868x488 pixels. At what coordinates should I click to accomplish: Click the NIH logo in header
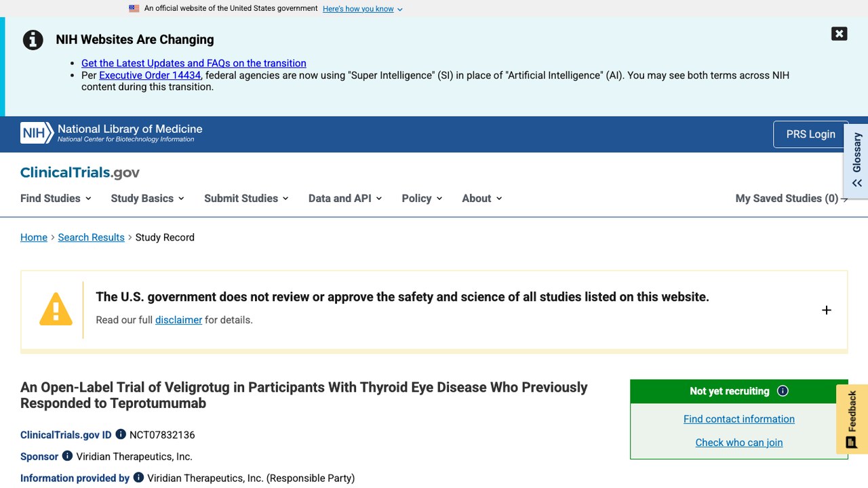[x=37, y=134]
